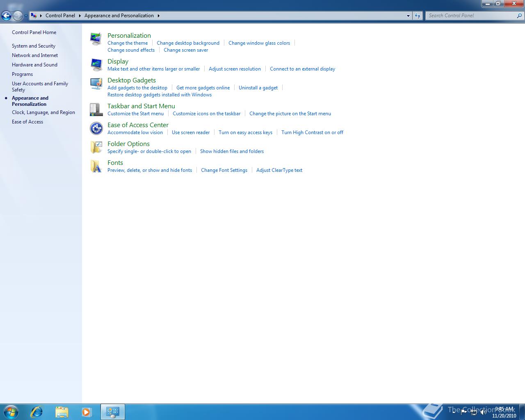Screen dimensions: 525x420
Task: Open the address bar history dropdown
Action: click(408, 16)
